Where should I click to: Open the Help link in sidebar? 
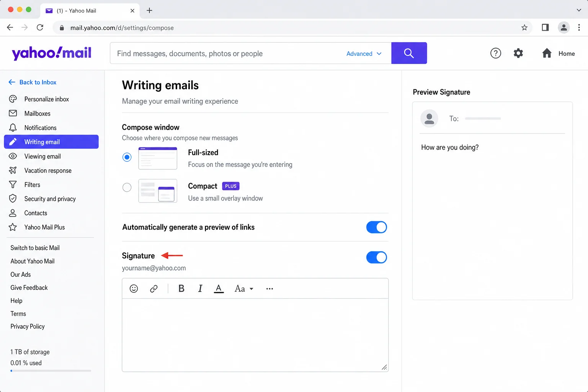[x=16, y=301]
